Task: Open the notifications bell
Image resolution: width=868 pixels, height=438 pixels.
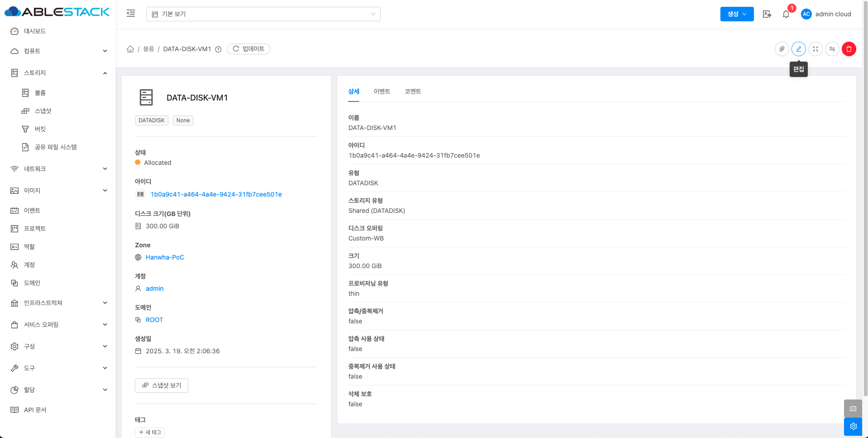Action: pyautogui.click(x=786, y=14)
